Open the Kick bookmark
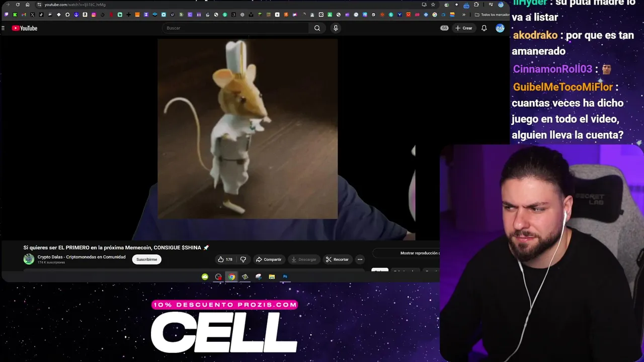The width and height of the screenshot is (644, 362). tap(15, 15)
